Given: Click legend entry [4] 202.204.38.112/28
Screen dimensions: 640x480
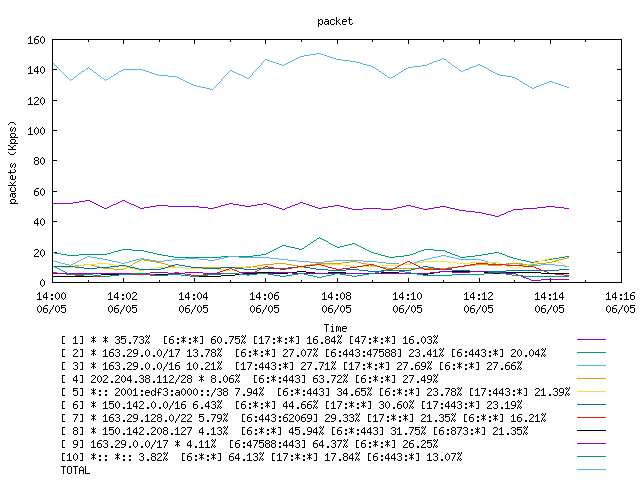Looking at the screenshot, I should pos(249,379).
